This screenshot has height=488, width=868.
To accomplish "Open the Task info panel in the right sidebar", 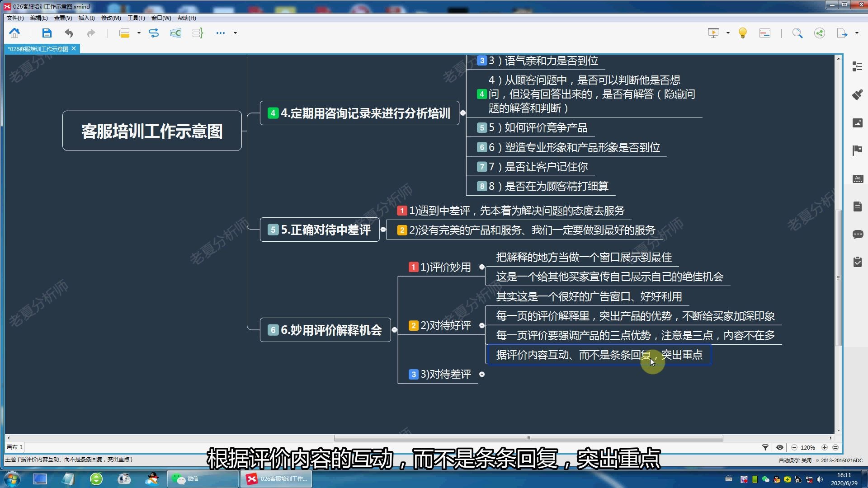I will click(x=857, y=262).
